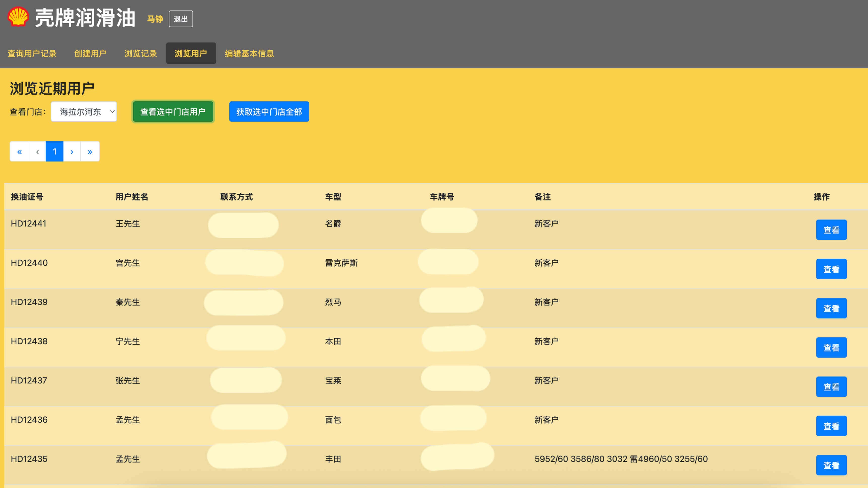The width and height of the screenshot is (868, 488).
Task: Go to first page with double-left arrow
Action: [20, 151]
